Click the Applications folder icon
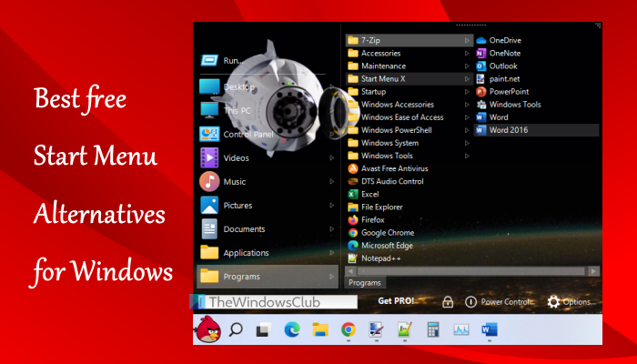Screen dimensions: 637x364 click(x=209, y=252)
